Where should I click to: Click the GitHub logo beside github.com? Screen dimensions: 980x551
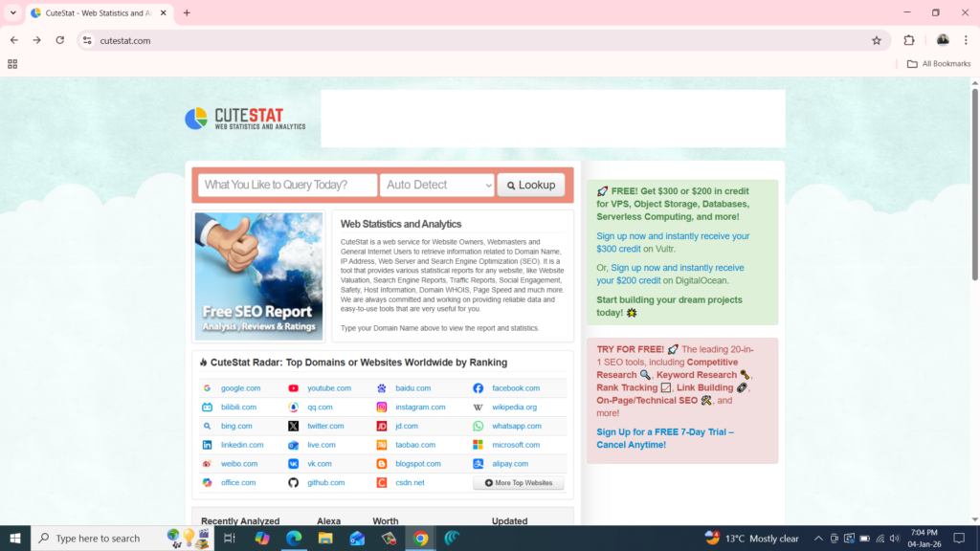point(294,482)
